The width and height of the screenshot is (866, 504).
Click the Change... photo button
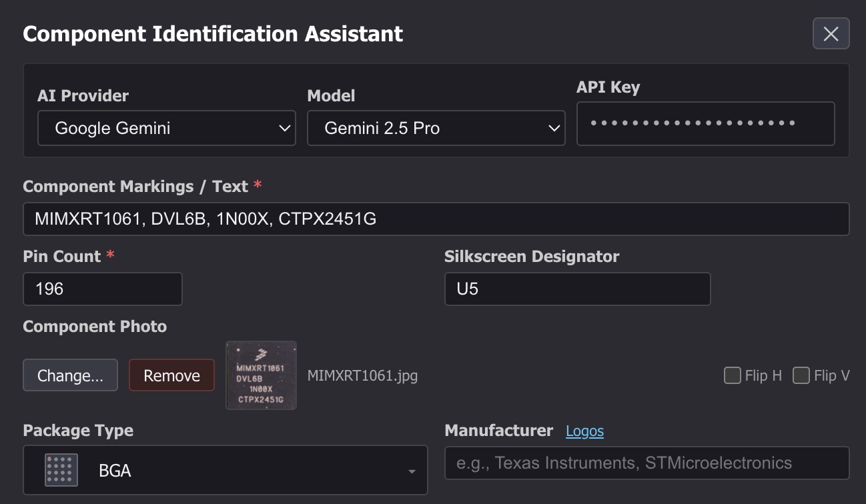pyautogui.click(x=70, y=375)
